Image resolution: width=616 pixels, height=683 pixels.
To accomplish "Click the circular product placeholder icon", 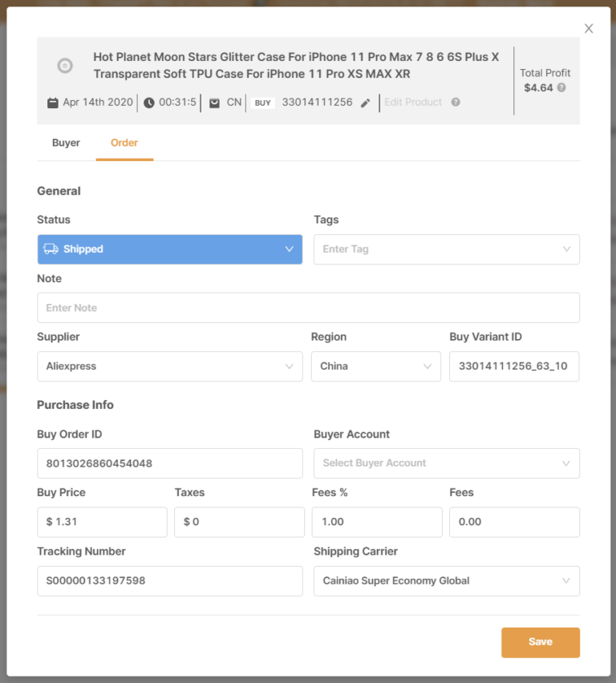I will coord(64,66).
